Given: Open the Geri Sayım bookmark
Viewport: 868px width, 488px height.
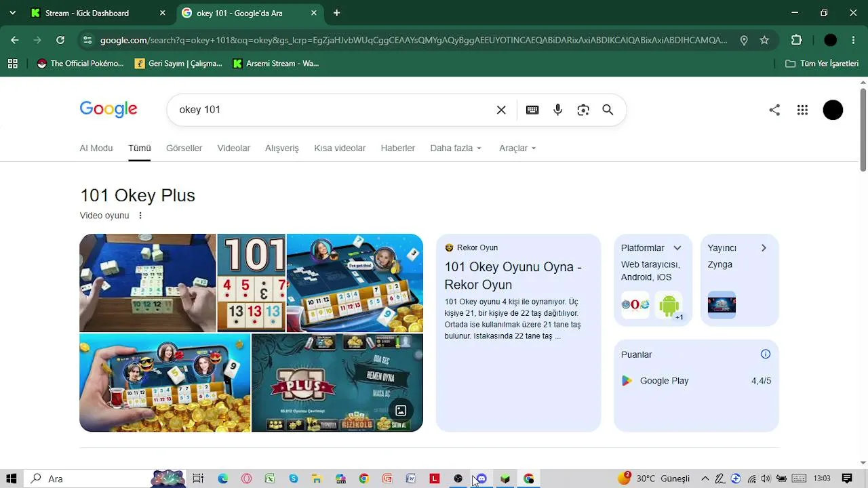Looking at the screenshot, I should [x=179, y=64].
